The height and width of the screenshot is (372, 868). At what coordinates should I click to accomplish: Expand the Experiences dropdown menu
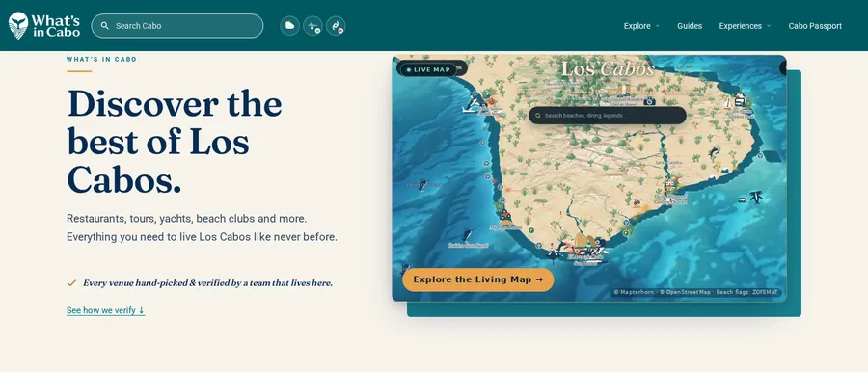(745, 26)
